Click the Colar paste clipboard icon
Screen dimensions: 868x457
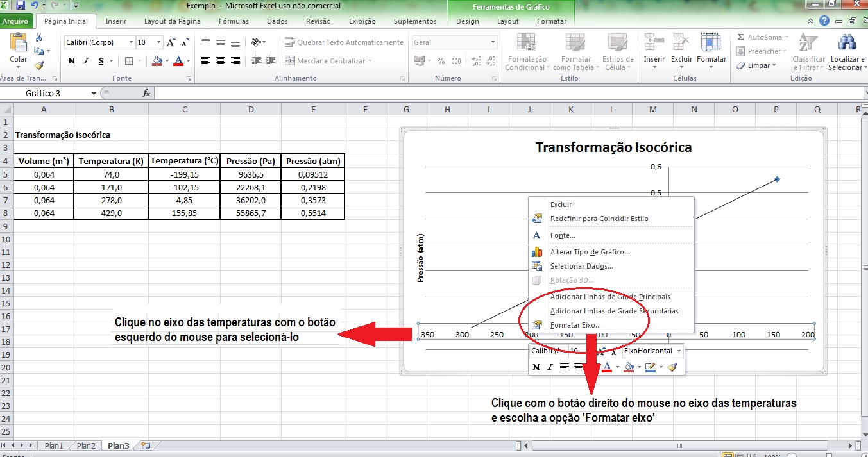[18, 42]
